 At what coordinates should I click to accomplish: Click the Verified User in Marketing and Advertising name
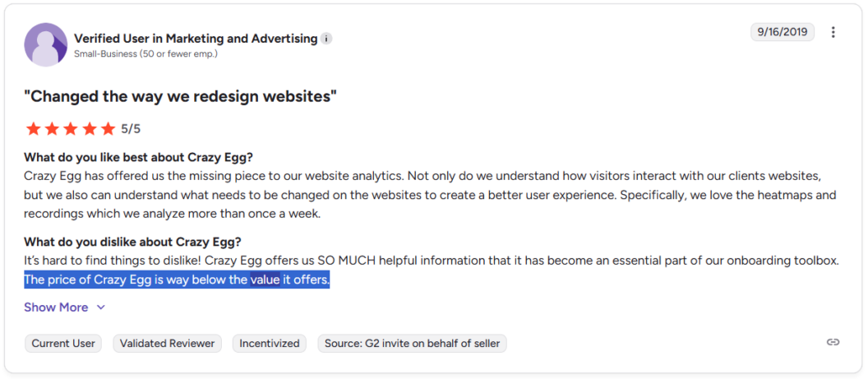196,39
